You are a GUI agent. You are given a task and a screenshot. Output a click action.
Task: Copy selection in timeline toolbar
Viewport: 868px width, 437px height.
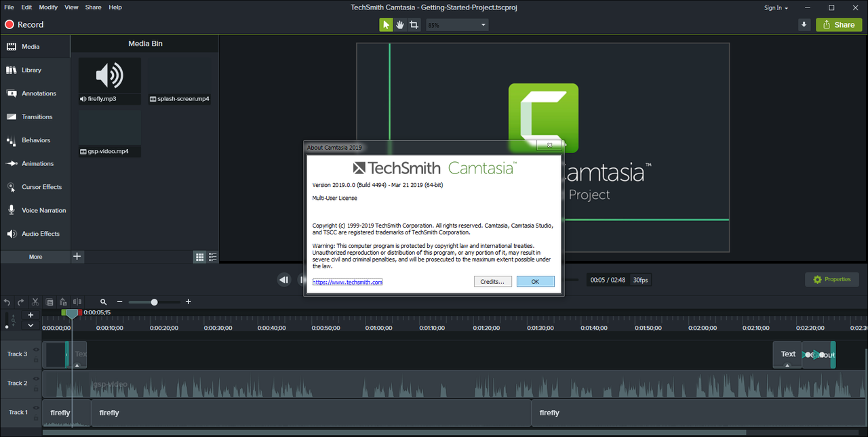coord(50,302)
